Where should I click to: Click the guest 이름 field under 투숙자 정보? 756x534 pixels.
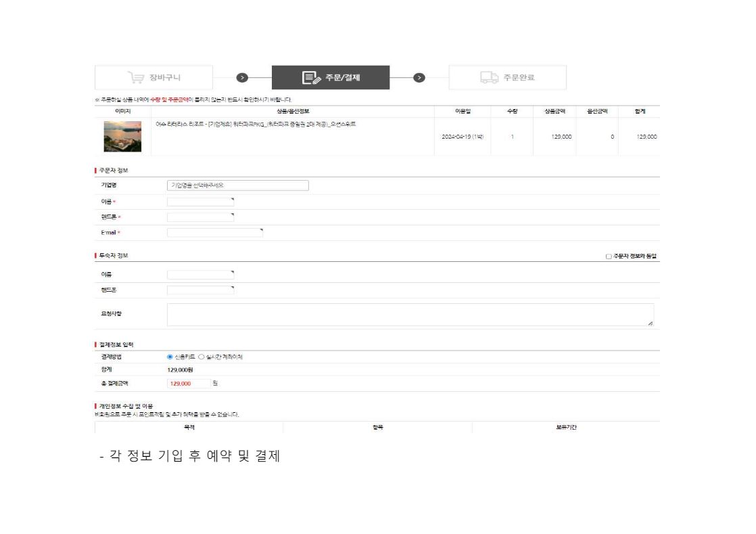coord(200,275)
